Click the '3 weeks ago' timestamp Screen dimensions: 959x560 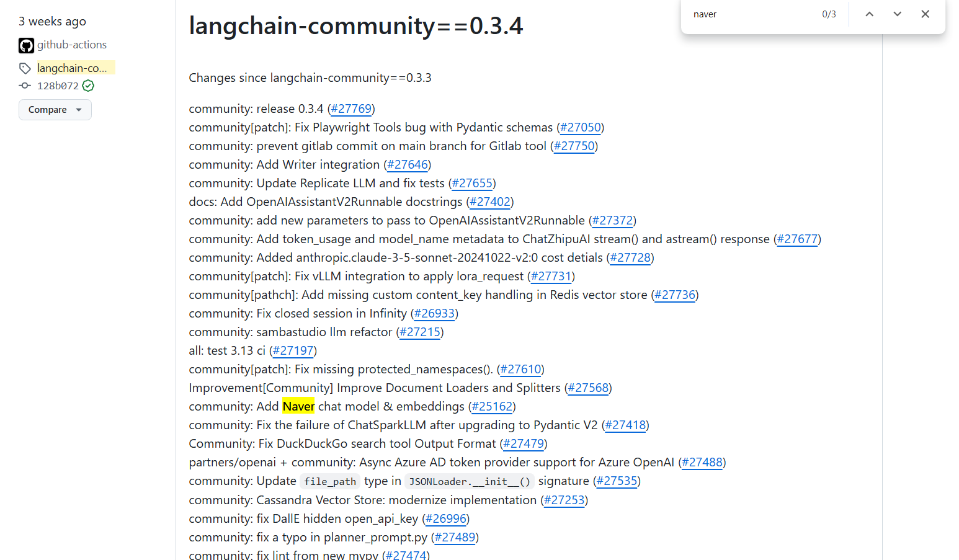click(53, 22)
